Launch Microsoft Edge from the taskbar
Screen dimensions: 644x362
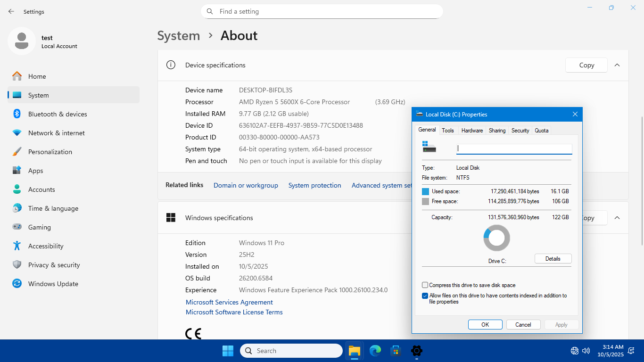[375, 351]
